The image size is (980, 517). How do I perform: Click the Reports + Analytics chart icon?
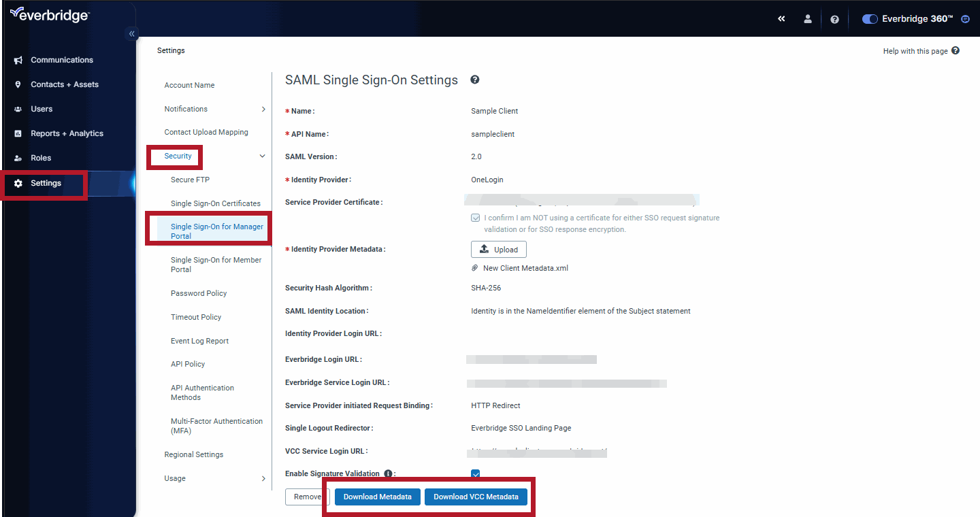18,133
